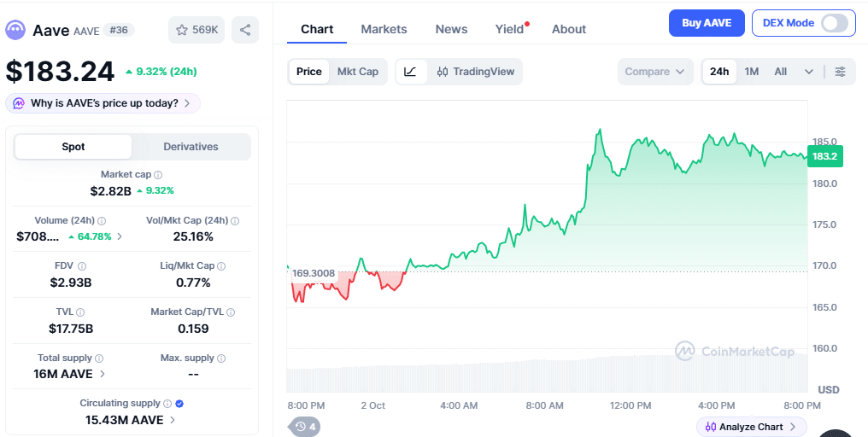
Task: Click the current price label 183.2 on chart
Action: click(x=824, y=156)
